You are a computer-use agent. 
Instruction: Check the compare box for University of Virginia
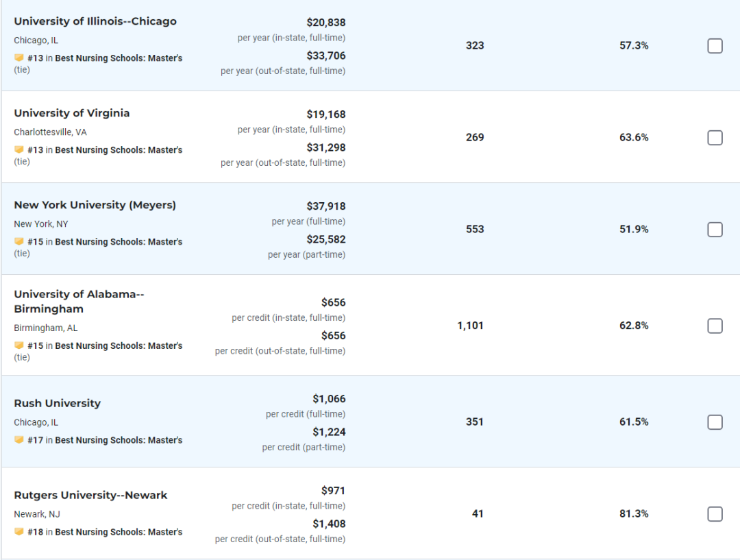coord(715,137)
